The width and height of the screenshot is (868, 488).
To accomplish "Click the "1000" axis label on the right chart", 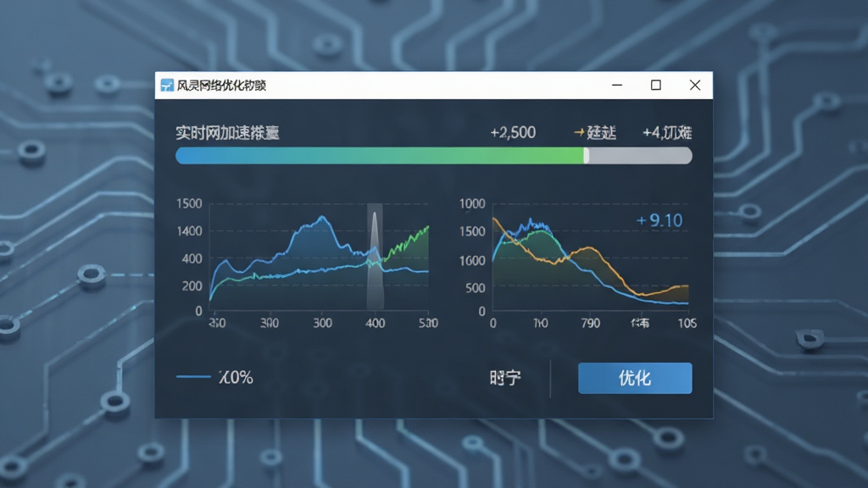I will [472, 203].
